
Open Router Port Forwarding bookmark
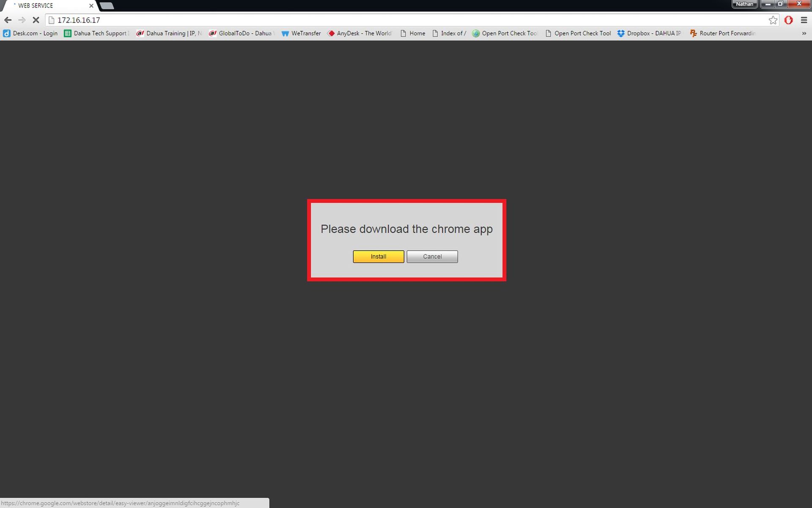(722, 33)
